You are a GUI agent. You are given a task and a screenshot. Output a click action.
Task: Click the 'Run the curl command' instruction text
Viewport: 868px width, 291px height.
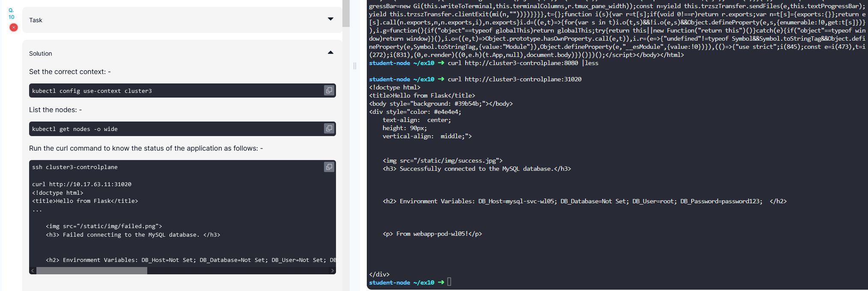(x=146, y=148)
